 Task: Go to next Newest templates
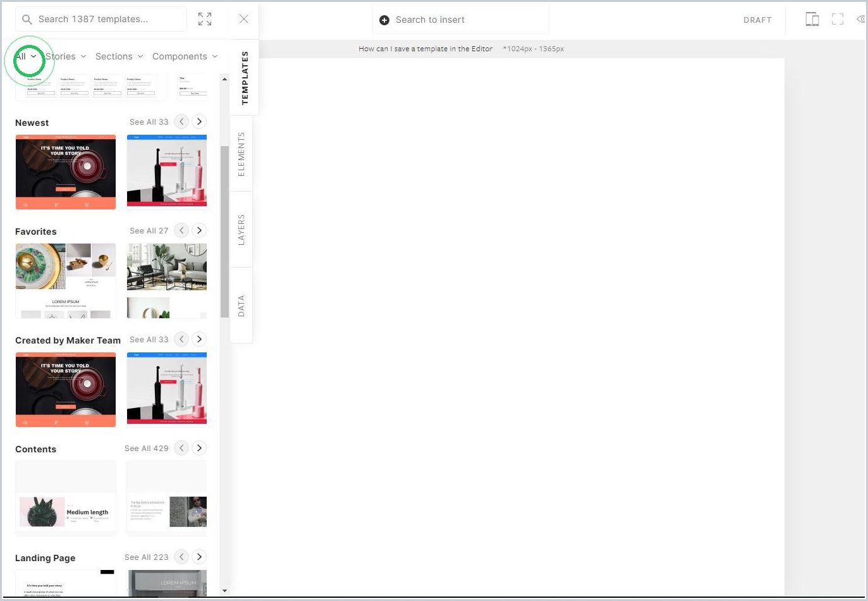tap(199, 121)
